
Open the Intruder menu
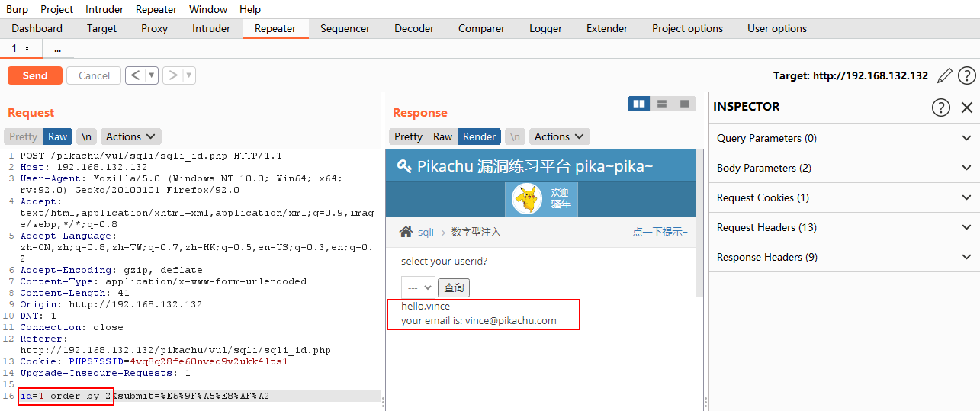tap(104, 9)
